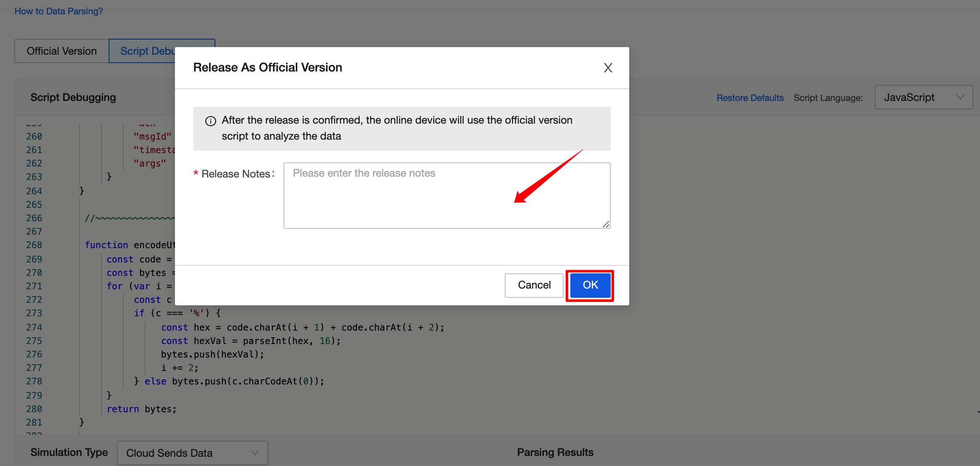980x466 pixels.
Task: Click the chevron on the Script Language selector
Action: pyautogui.click(x=960, y=97)
